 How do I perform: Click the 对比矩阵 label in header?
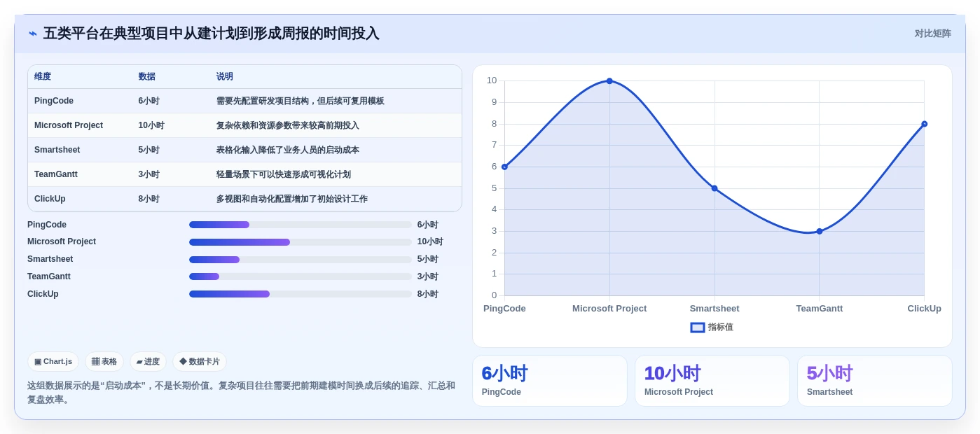point(932,34)
